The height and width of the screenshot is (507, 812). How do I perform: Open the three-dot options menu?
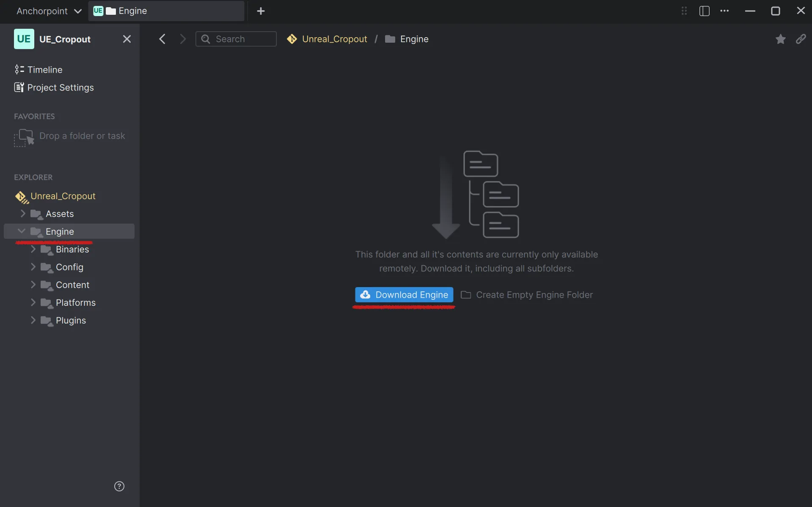tap(725, 11)
